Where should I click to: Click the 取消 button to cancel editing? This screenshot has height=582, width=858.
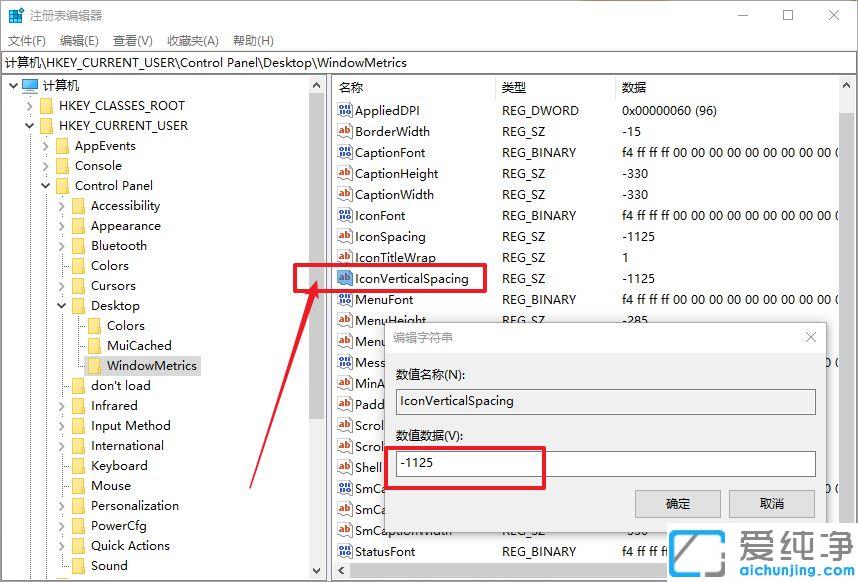[771, 504]
